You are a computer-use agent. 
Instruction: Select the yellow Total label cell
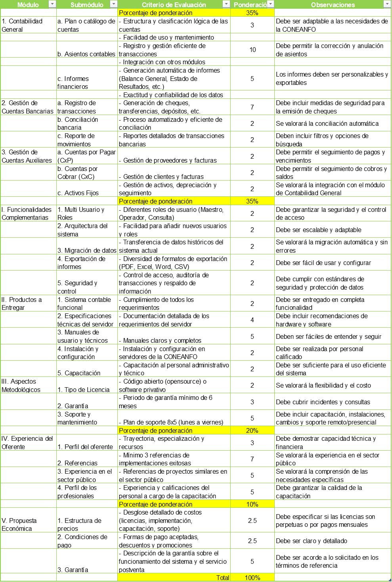(174, 578)
